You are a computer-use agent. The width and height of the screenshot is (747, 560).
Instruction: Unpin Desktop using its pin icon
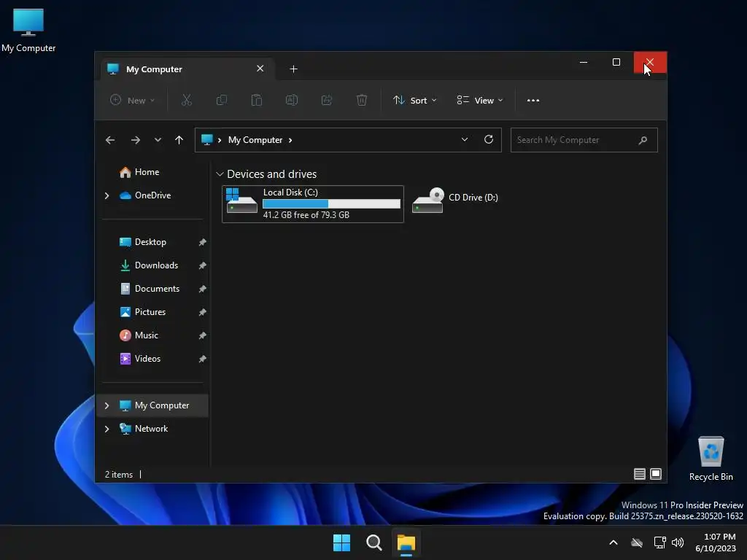tap(203, 242)
